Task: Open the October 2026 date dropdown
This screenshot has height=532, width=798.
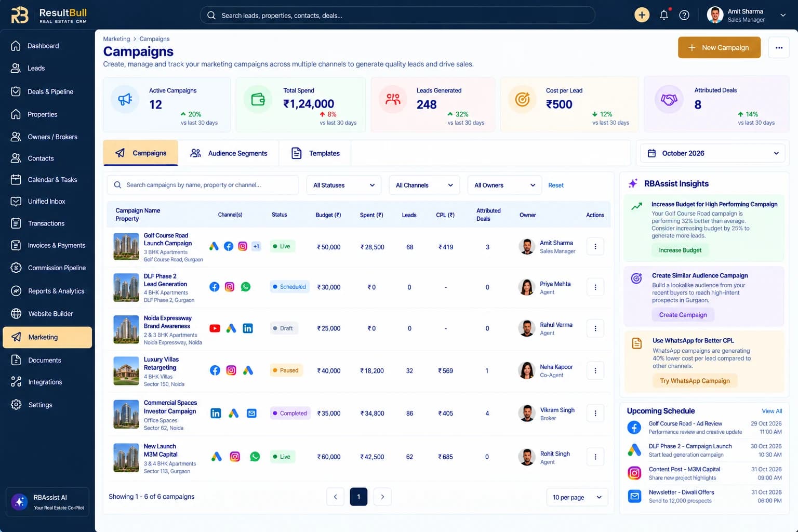Action: pos(712,153)
